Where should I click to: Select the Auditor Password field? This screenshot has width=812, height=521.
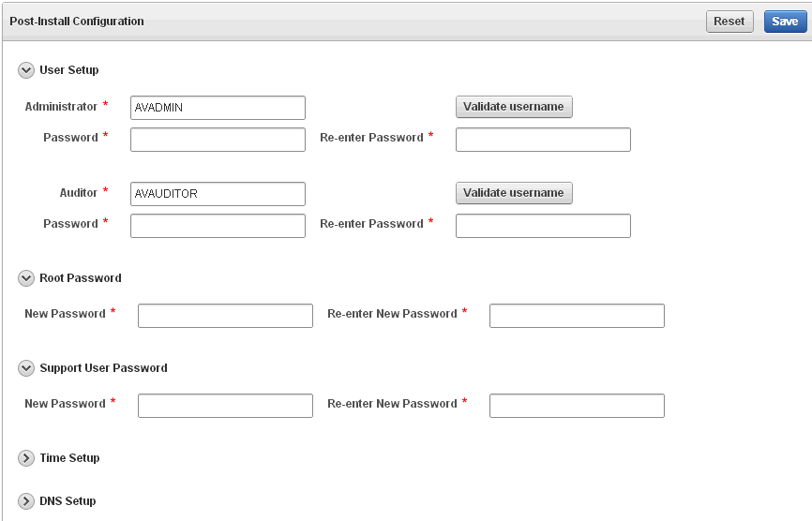[218, 226]
